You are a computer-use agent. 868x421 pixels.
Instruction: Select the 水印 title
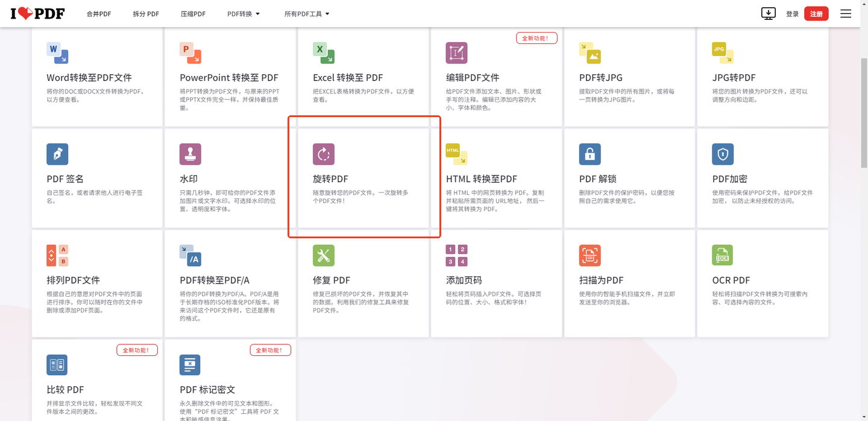189,179
